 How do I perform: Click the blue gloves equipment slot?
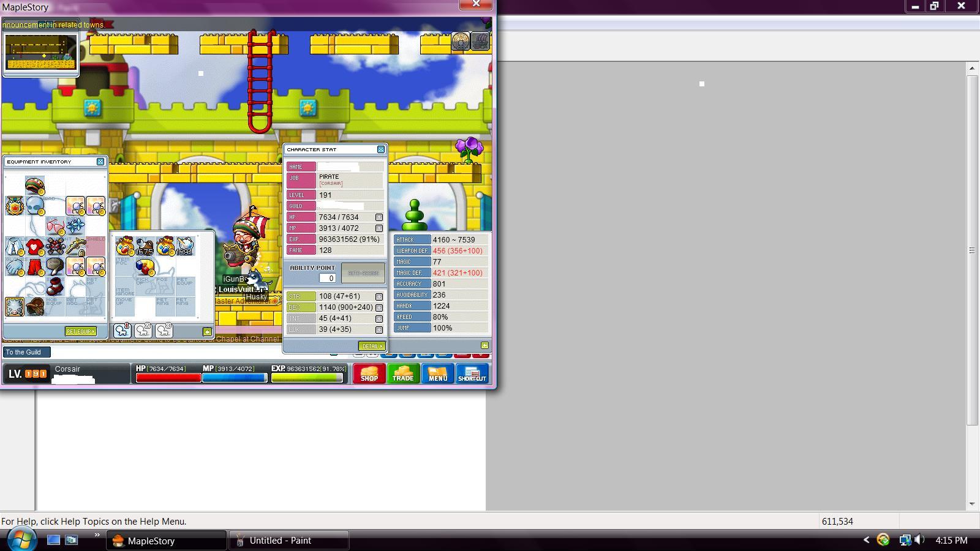pyautogui.click(x=15, y=267)
